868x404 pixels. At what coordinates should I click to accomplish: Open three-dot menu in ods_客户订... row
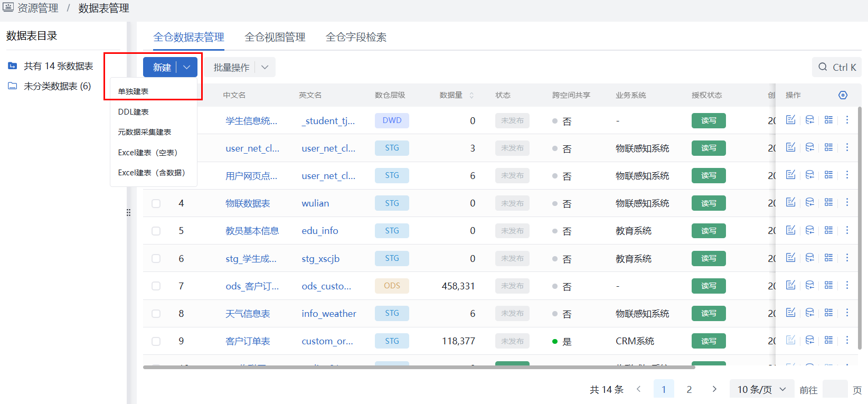coord(847,285)
